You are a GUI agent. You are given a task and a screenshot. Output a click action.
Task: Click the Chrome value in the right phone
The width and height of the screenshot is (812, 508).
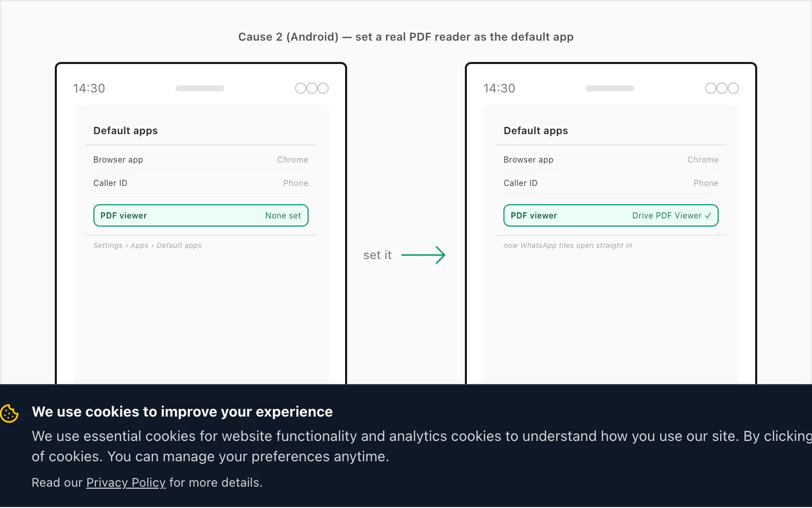point(703,160)
